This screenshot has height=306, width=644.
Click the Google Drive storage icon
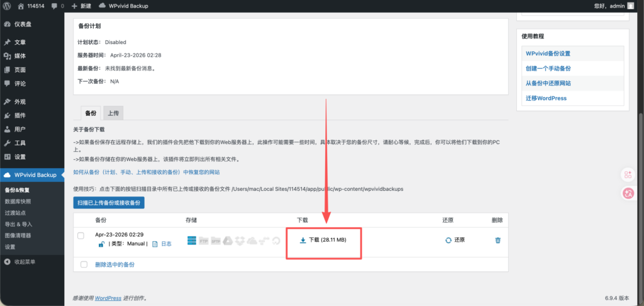228,241
